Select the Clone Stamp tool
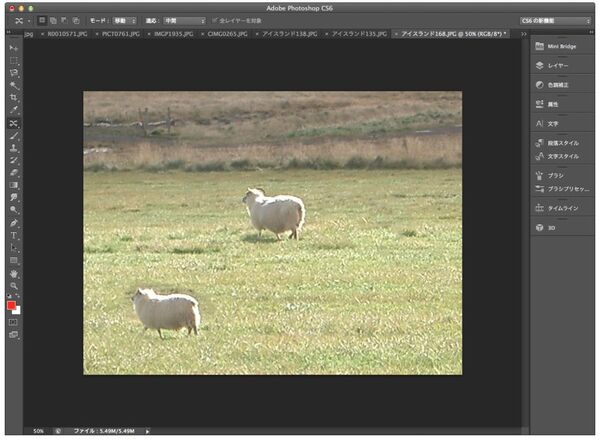This screenshot has height=440, width=600. pos(13,148)
